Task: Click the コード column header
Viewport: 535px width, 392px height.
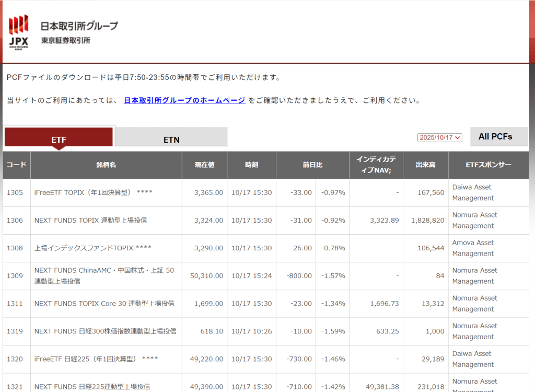Action: (x=16, y=165)
